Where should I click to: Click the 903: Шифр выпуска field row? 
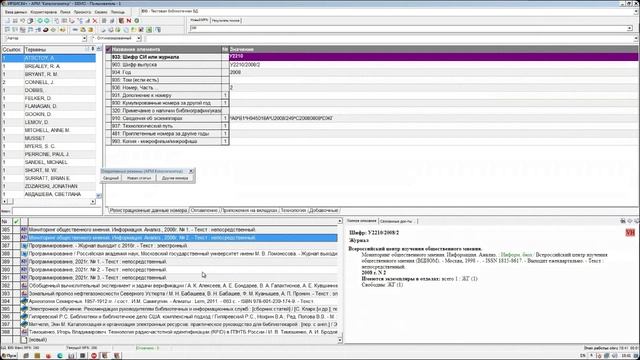point(371,64)
